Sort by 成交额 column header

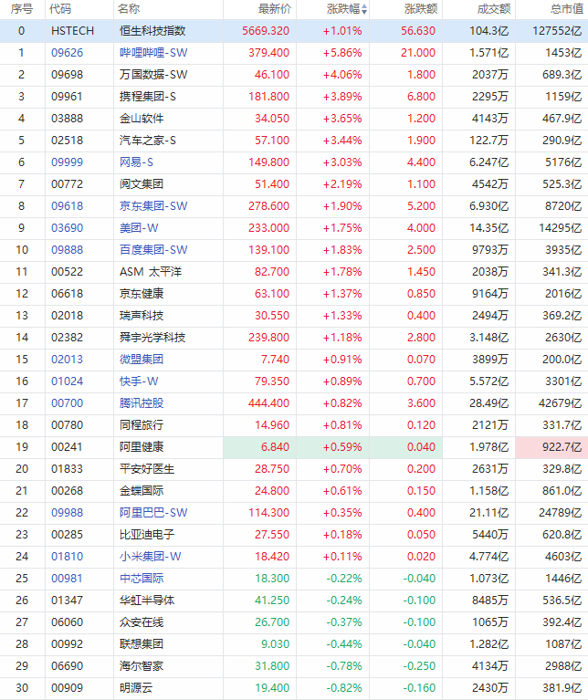(x=493, y=9)
